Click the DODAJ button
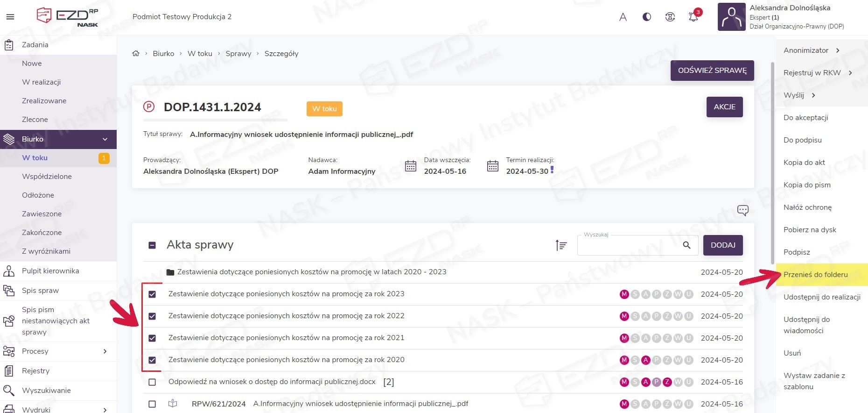Image resolution: width=868 pixels, height=413 pixels. pos(722,245)
